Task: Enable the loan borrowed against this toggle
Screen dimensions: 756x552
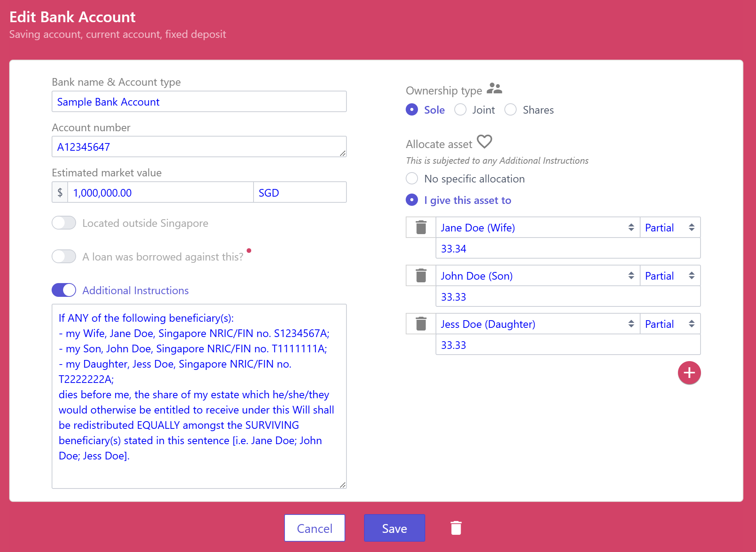Action: tap(64, 257)
